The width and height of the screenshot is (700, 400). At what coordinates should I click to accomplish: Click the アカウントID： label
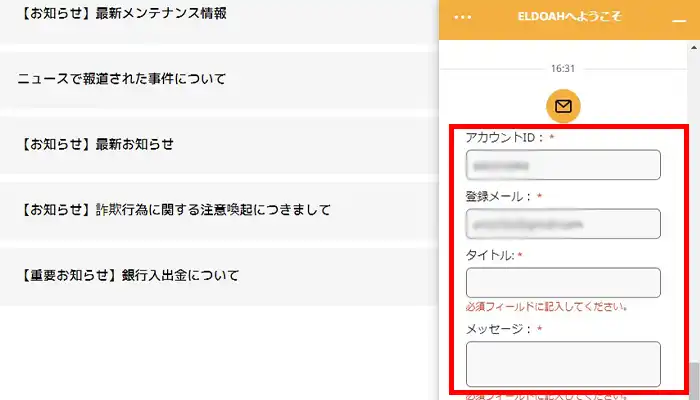click(505, 138)
